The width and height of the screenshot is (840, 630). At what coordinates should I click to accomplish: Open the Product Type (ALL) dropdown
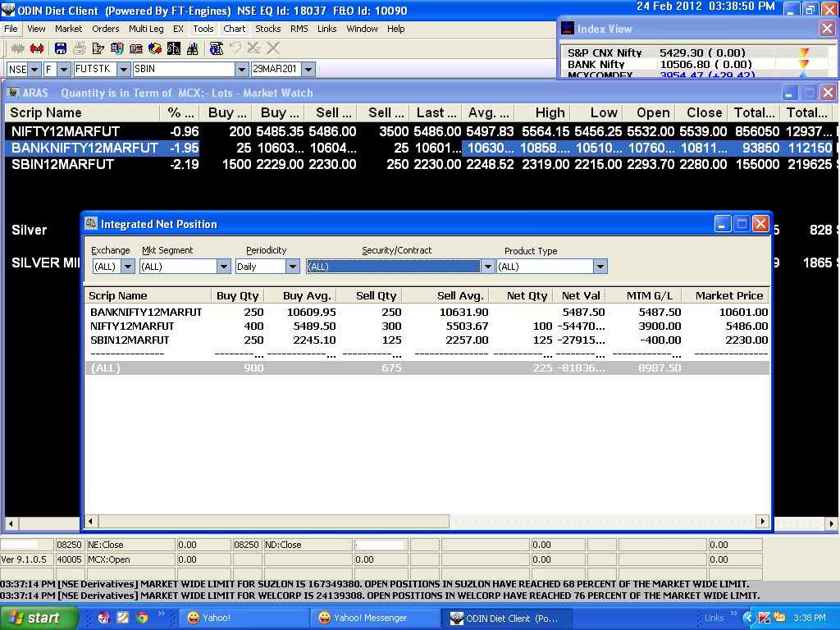point(600,267)
